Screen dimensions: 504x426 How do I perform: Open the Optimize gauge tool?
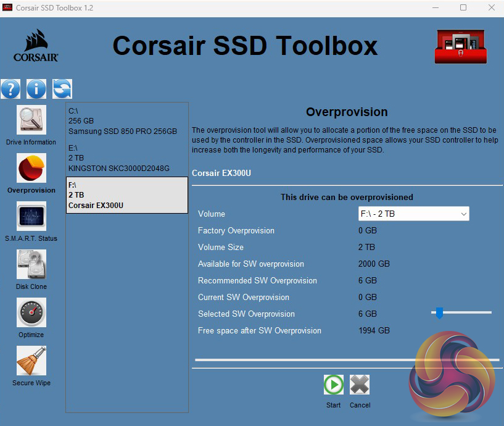[x=31, y=313]
